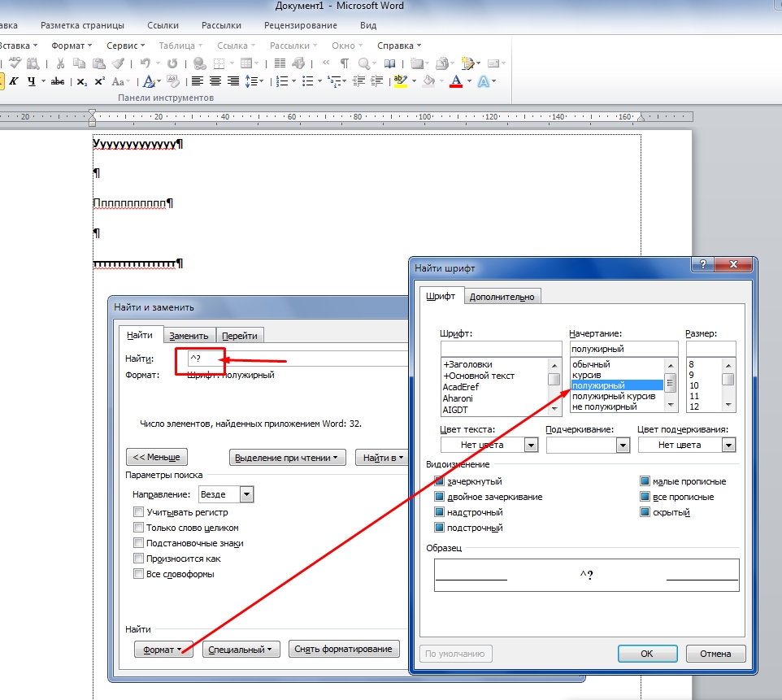The width and height of the screenshot is (782, 700).
Task: Align text right in toolbar
Action: [x=233, y=80]
